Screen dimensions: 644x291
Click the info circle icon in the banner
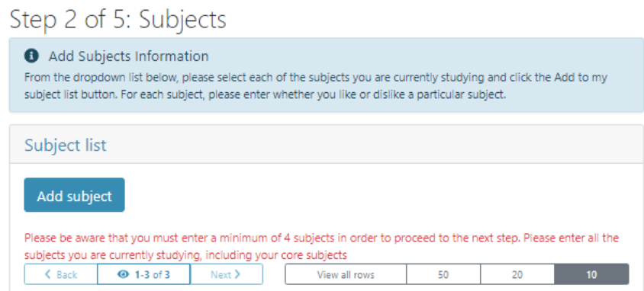pyautogui.click(x=31, y=56)
